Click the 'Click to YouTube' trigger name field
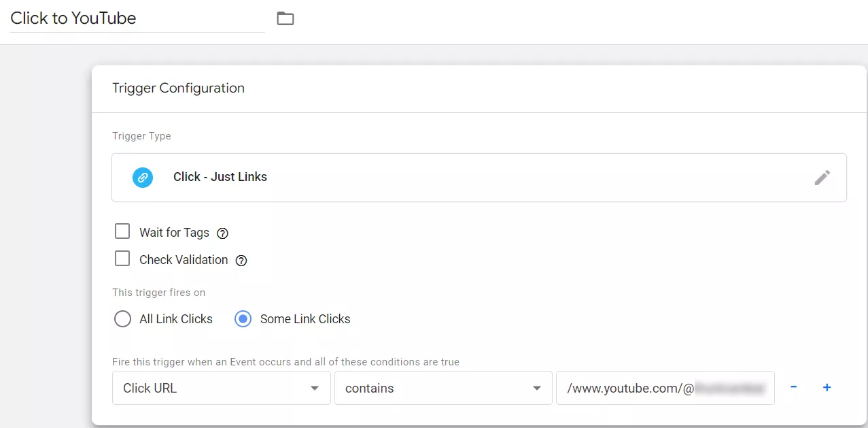The width and height of the screenshot is (868, 428). (137, 18)
